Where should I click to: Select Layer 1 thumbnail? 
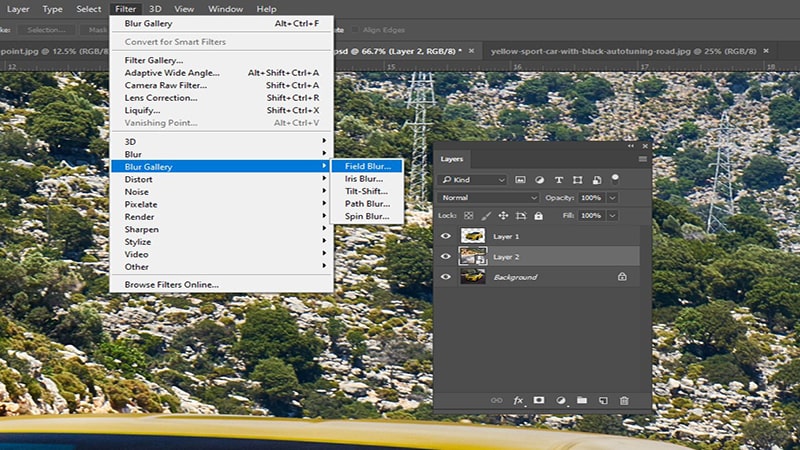pyautogui.click(x=473, y=236)
